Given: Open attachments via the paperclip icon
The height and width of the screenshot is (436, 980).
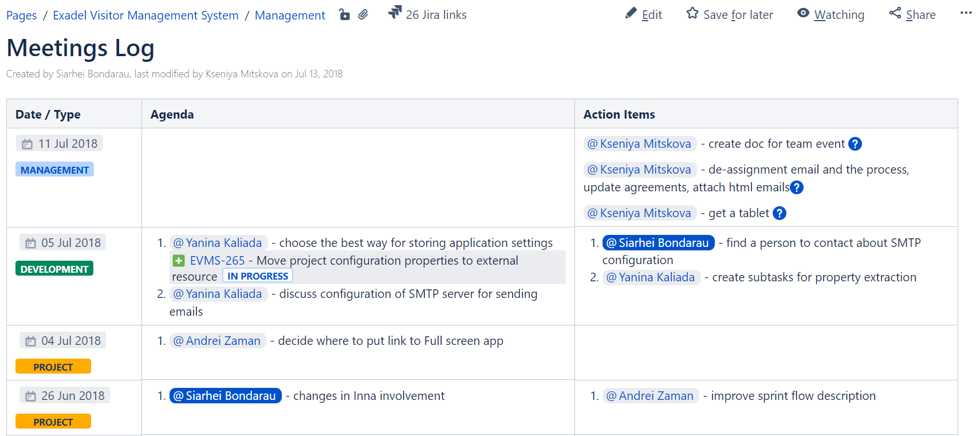Looking at the screenshot, I should [x=363, y=15].
